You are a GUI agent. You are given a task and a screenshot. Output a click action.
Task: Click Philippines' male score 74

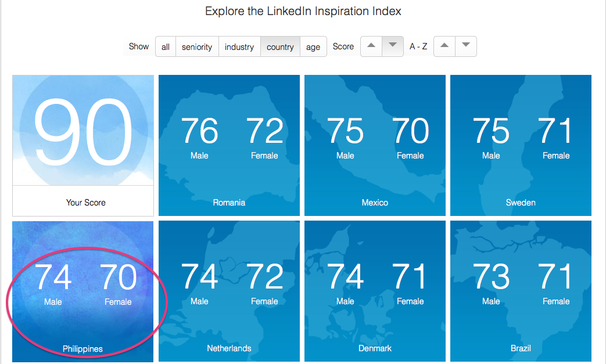pyautogui.click(x=53, y=276)
